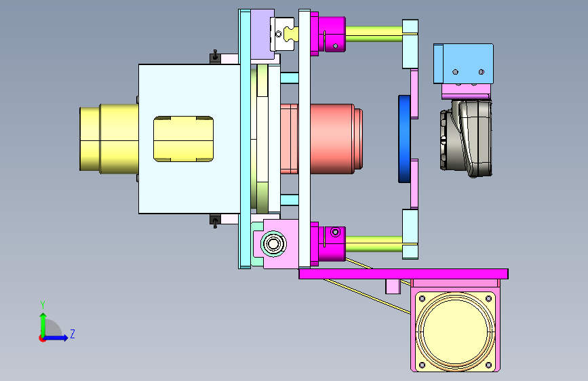Select the tall cyan vertical plate
This screenshot has width=588, height=381.
(x=245, y=139)
